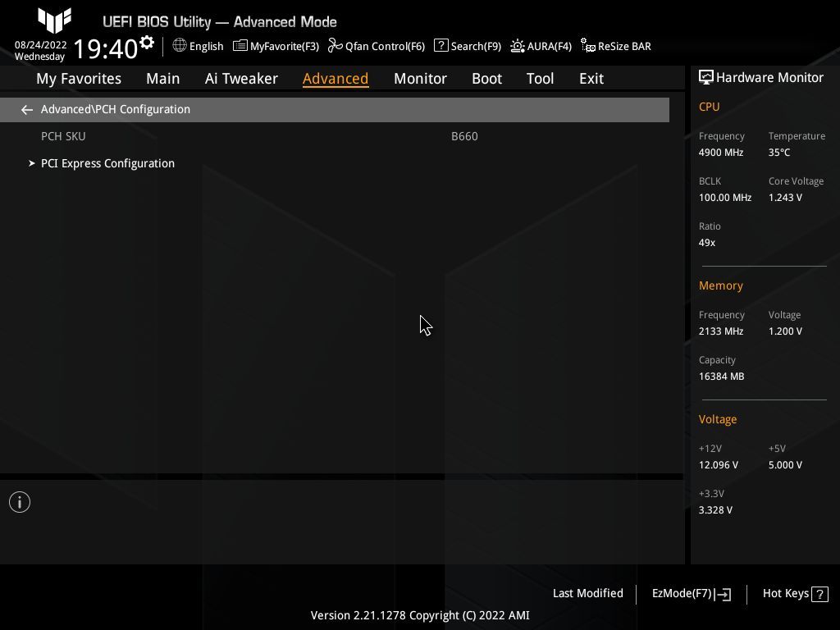The width and height of the screenshot is (840, 630).
Task: Select the Advanced tab
Action: pos(336,79)
